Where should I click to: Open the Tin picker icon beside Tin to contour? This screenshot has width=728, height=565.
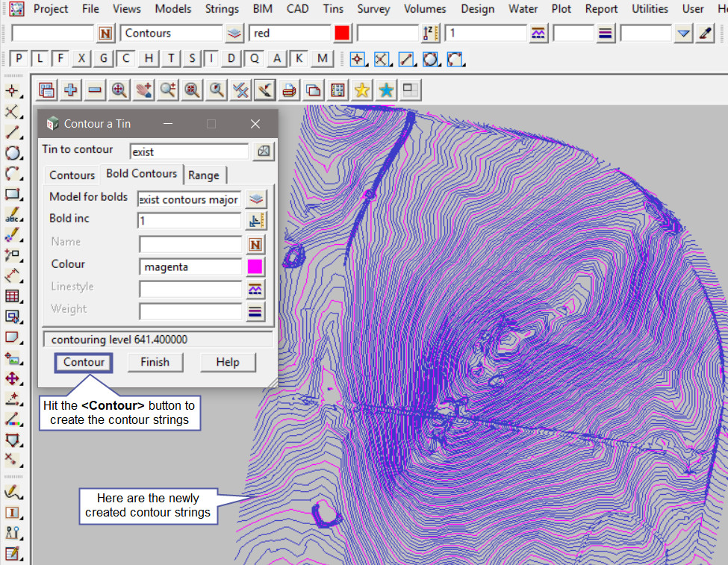click(x=264, y=152)
